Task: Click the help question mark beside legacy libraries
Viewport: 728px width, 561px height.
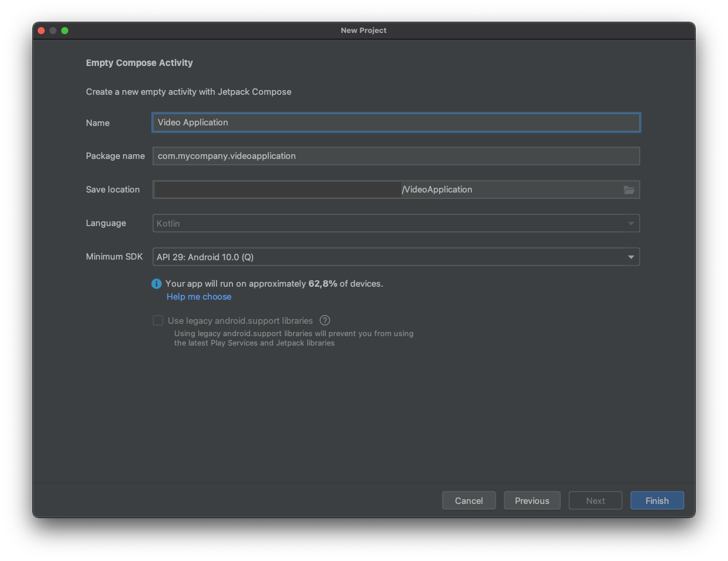Action: point(325,320)
